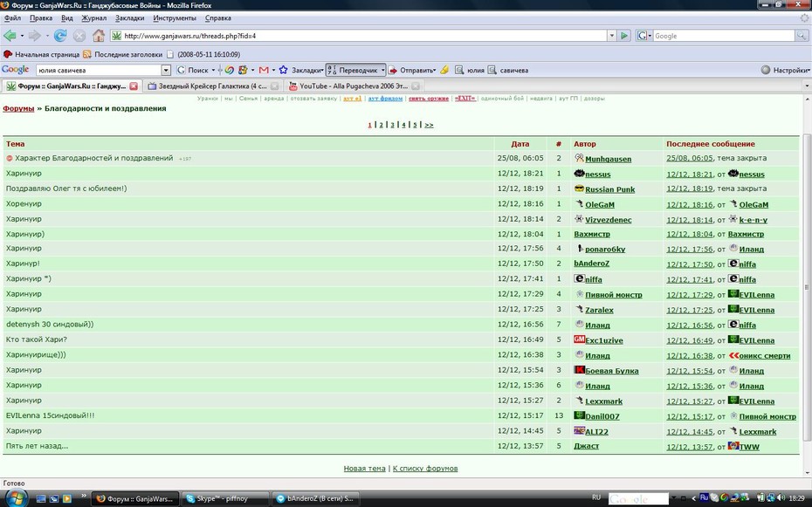
Task: Click the Начальная страница bookmark
Action: [41, 54]
